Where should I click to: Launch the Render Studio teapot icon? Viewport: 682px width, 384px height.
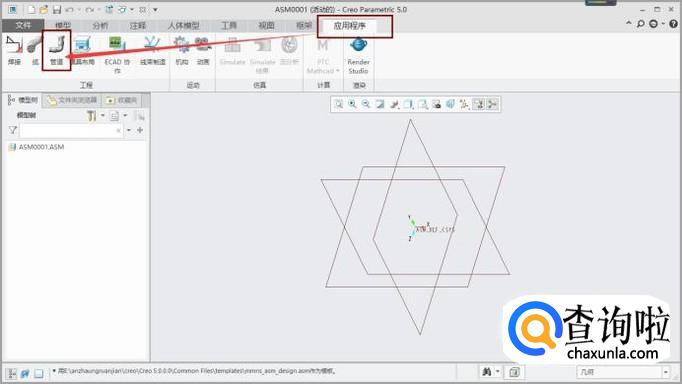[x=358, y=56]
